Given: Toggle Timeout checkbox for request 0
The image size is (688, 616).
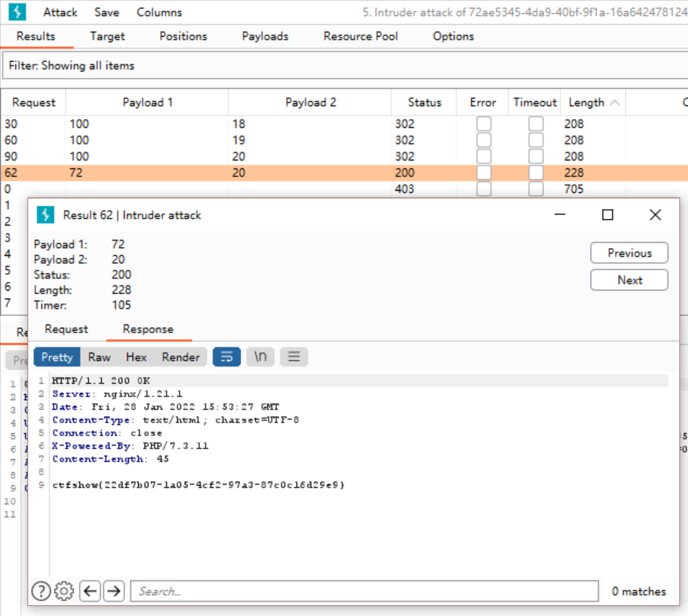Looking at the screenshot, I should point(536,189).
